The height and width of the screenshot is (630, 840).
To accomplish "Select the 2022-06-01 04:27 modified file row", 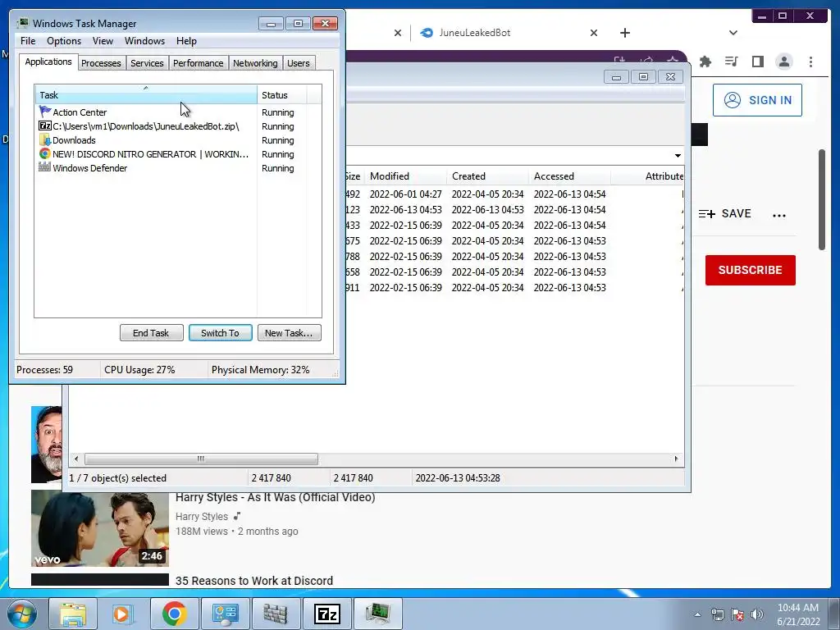I will coord(514,194).
